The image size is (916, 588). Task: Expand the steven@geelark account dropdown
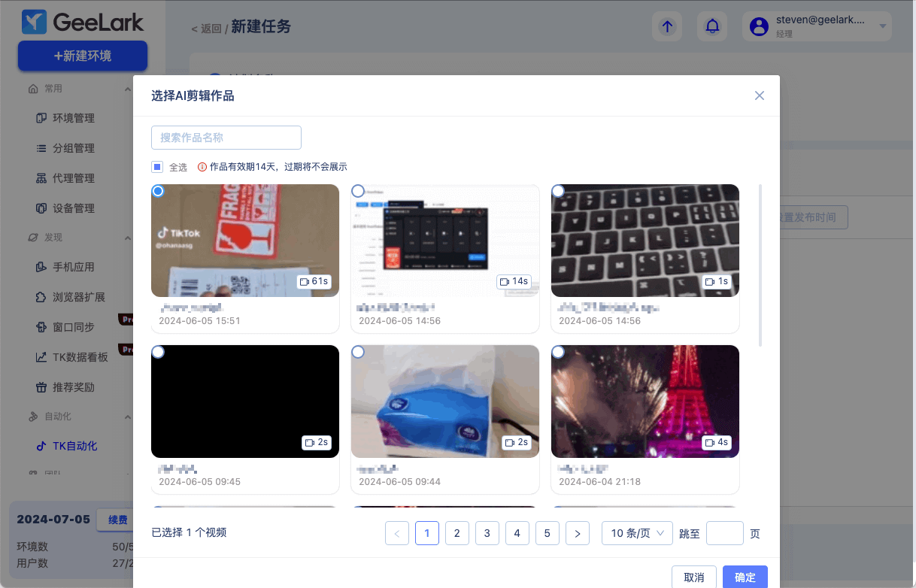coord(883,26)
